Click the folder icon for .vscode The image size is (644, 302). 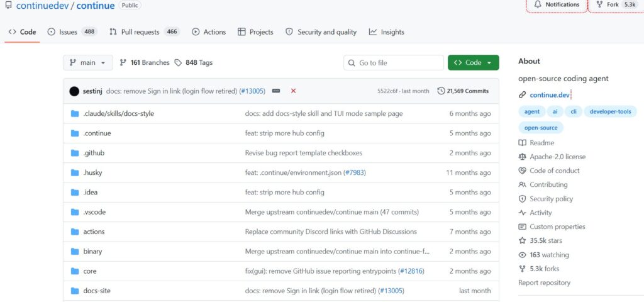click(x=75, y=212)
